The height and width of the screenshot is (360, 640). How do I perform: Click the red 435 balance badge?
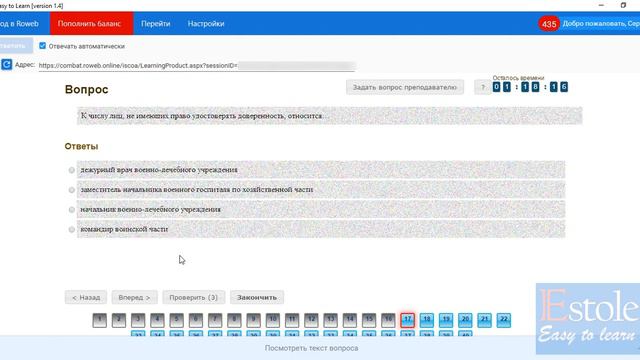click(x=549, y=24)
